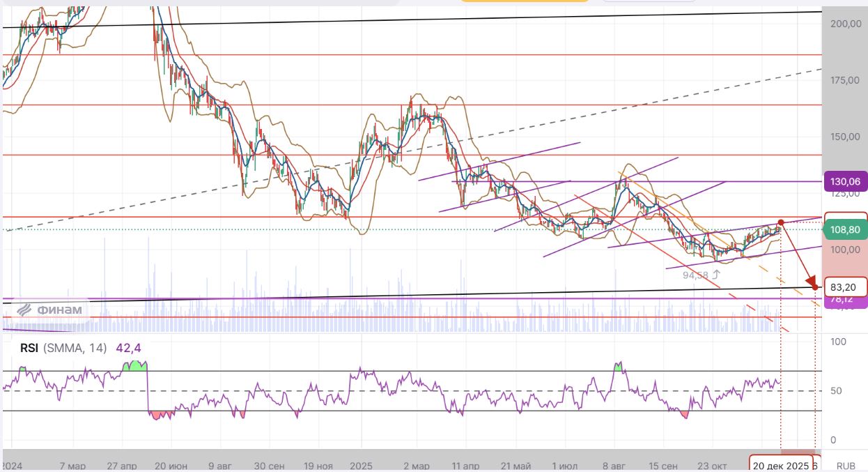The image size is (868, 472).
Task: Click the 150,00 price axis label
Action: click(844, 137)
